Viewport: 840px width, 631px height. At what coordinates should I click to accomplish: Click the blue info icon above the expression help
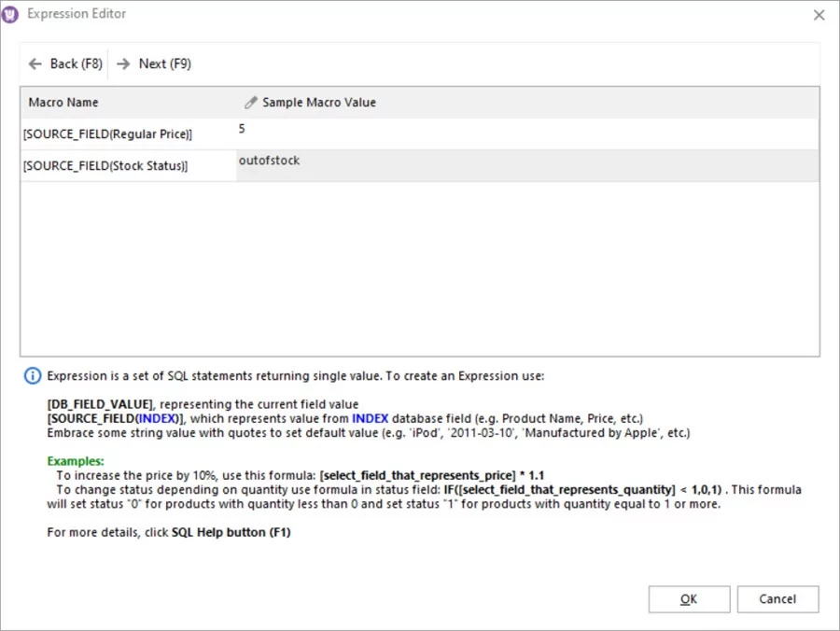point(31,375)
